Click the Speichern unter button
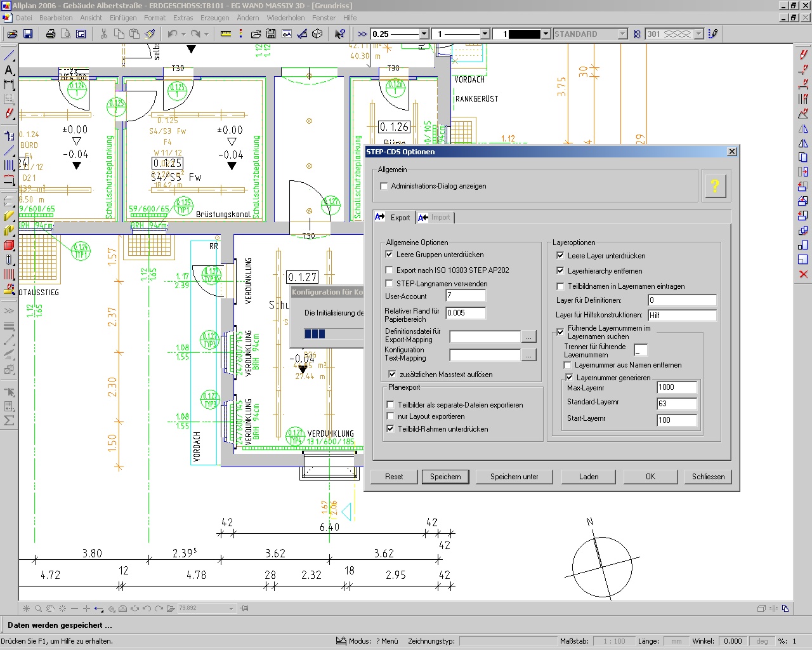This screenshot has width=812, height=650. (514, 477)
